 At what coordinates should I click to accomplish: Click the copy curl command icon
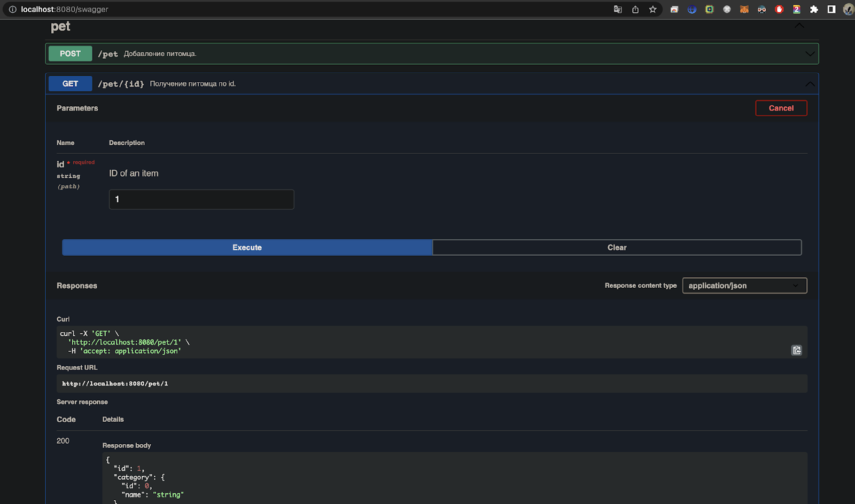pos(796,350)
